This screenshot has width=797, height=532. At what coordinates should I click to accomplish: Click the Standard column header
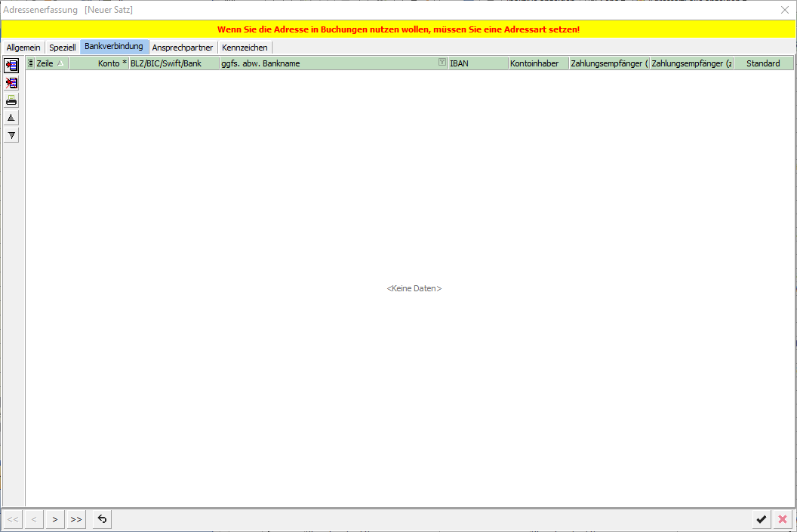pyautogui.click(x=763, y=63)
